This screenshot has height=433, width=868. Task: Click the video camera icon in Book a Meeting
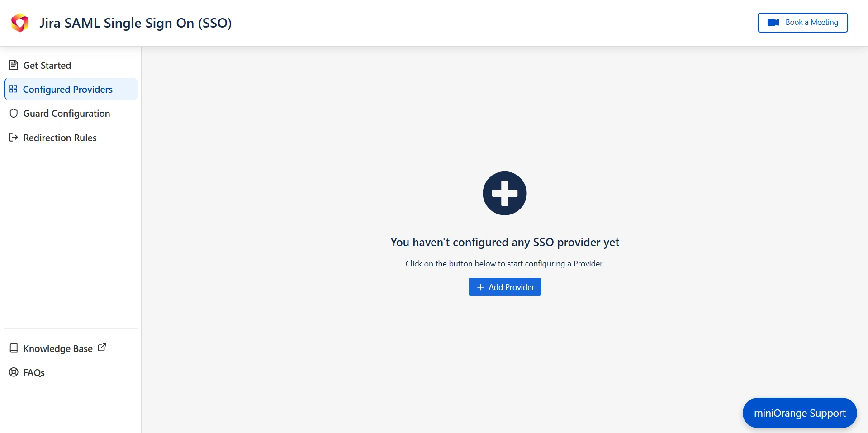773,23
